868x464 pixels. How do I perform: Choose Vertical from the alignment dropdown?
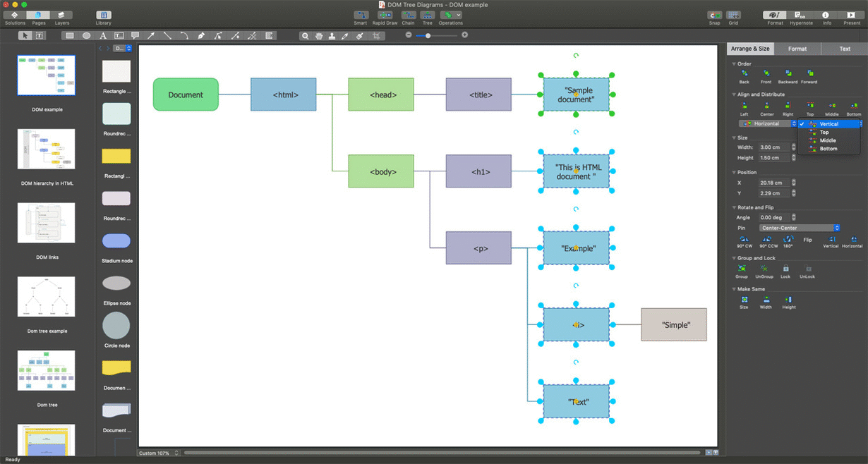(829, 123)
